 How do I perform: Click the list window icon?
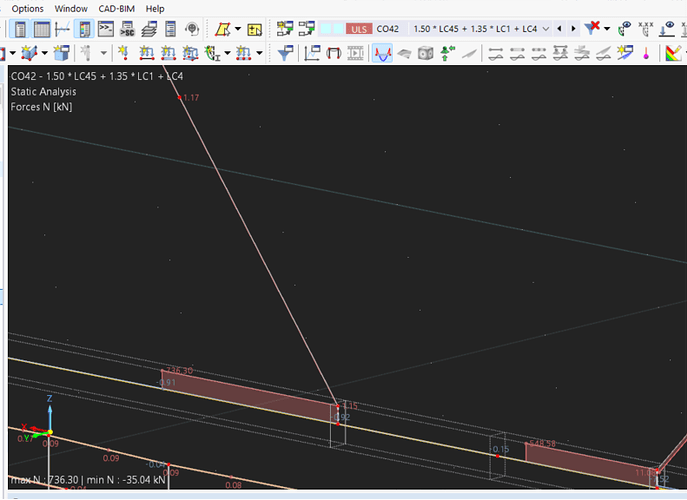(x=170, y=29)
